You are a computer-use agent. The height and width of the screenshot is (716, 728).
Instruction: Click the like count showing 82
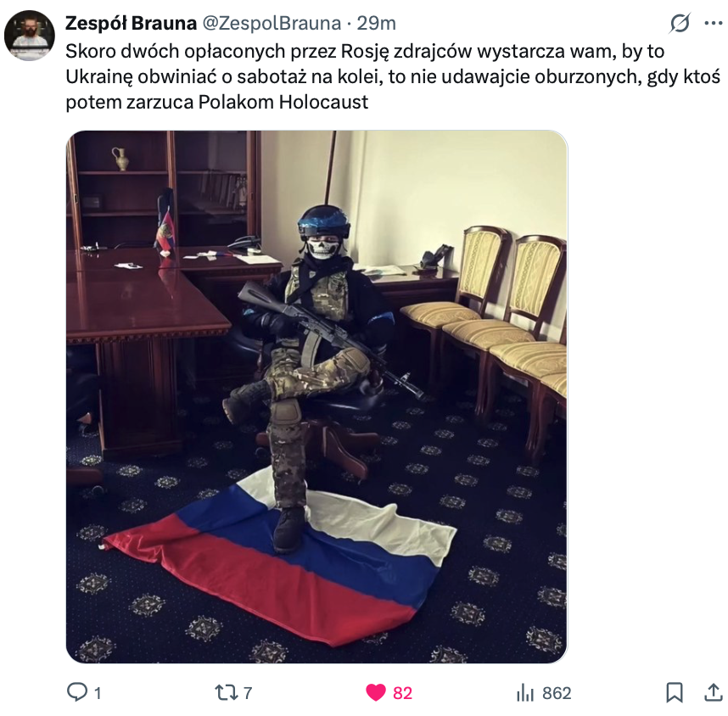[x=402, y=693]
